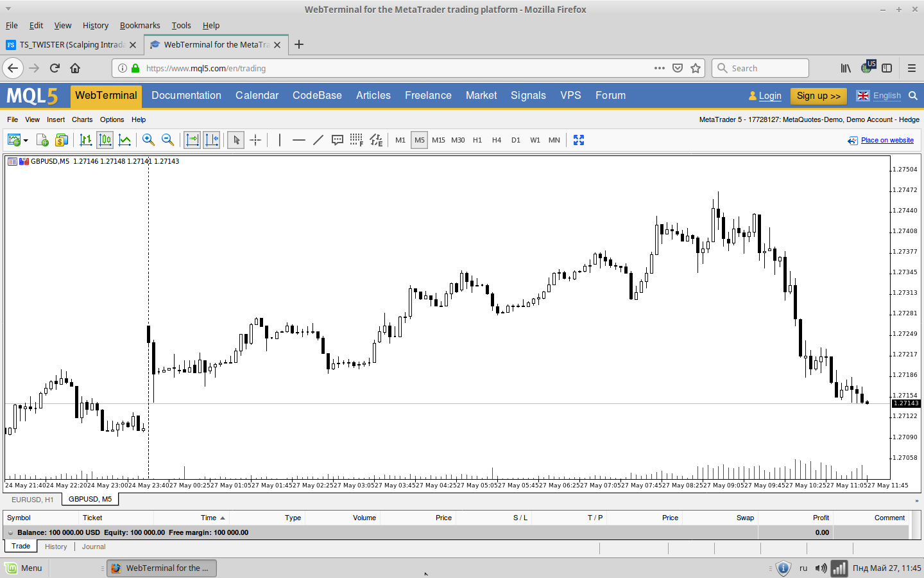Switch to EURUSD, H1 chart tab
The height and width of the screenshot is (578, 924).
tap(33, 499)
